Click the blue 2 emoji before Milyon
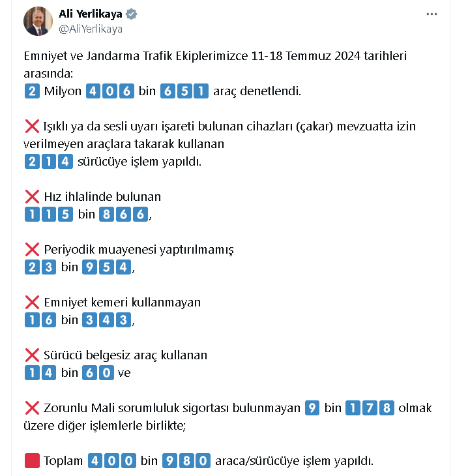 32,91
